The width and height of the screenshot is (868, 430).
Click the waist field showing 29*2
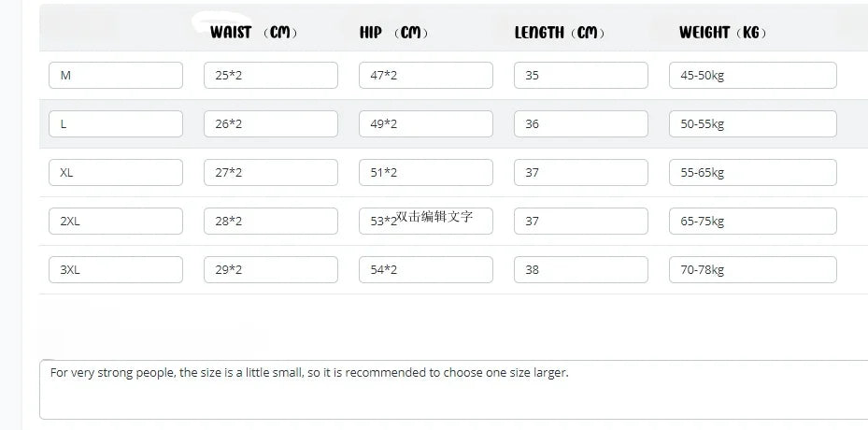click(271, 270)
